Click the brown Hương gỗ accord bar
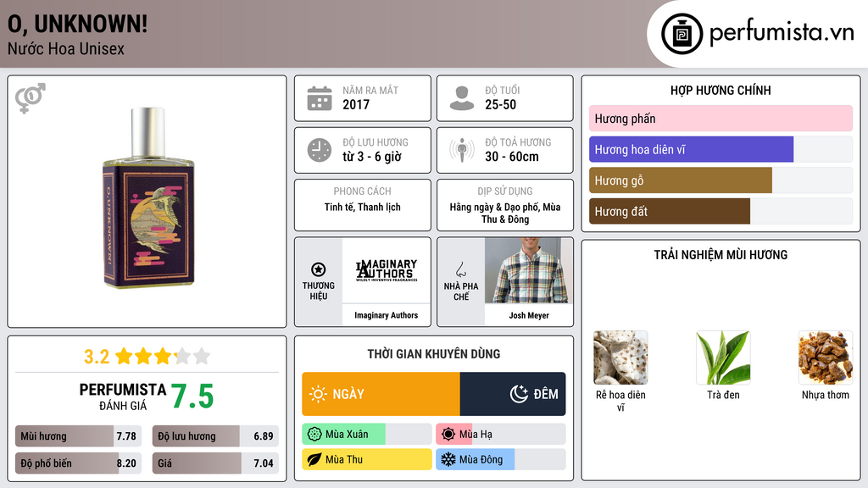868x488 pixels. coord(681,180)
